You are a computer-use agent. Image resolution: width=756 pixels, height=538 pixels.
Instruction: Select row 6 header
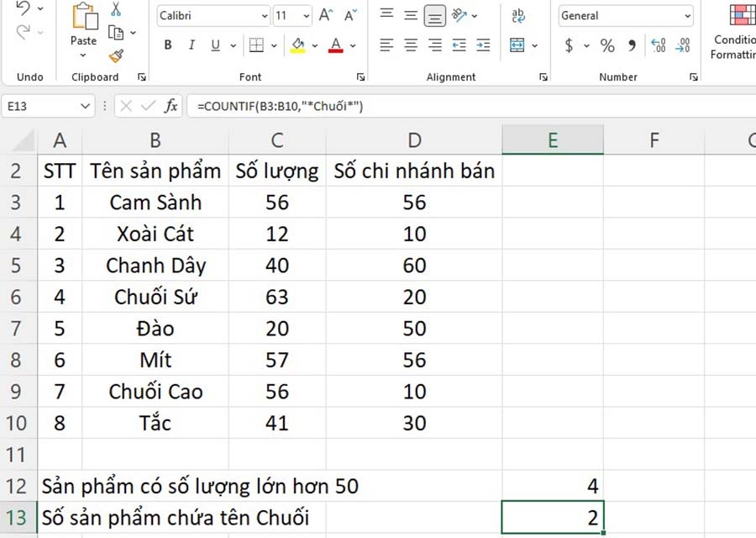pyautogui.click(x=16, y=297)
